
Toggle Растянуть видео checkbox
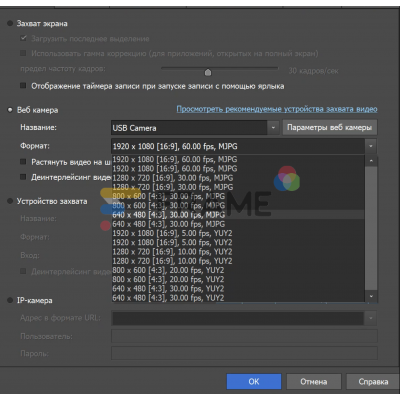click(x=23, y=162)
